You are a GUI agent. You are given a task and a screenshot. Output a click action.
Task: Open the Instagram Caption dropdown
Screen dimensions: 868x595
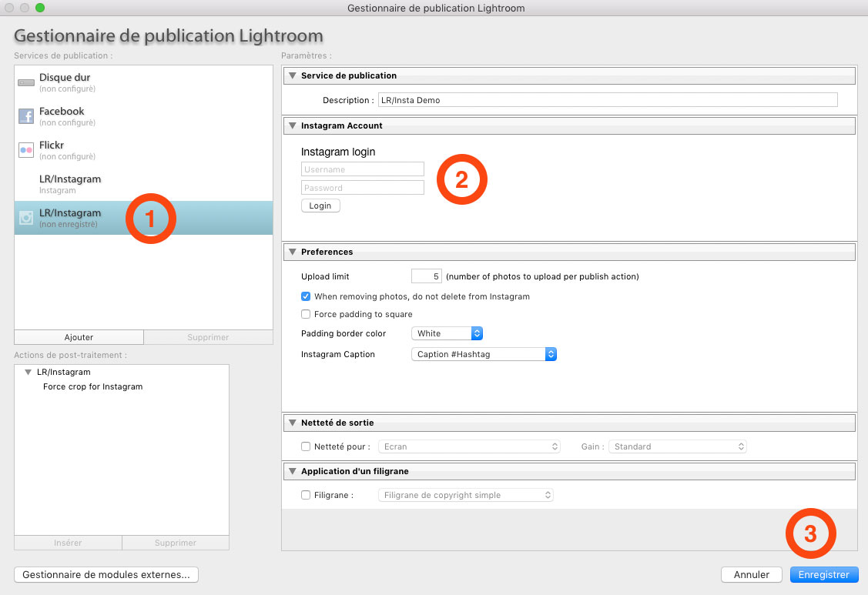pos(484,354)
